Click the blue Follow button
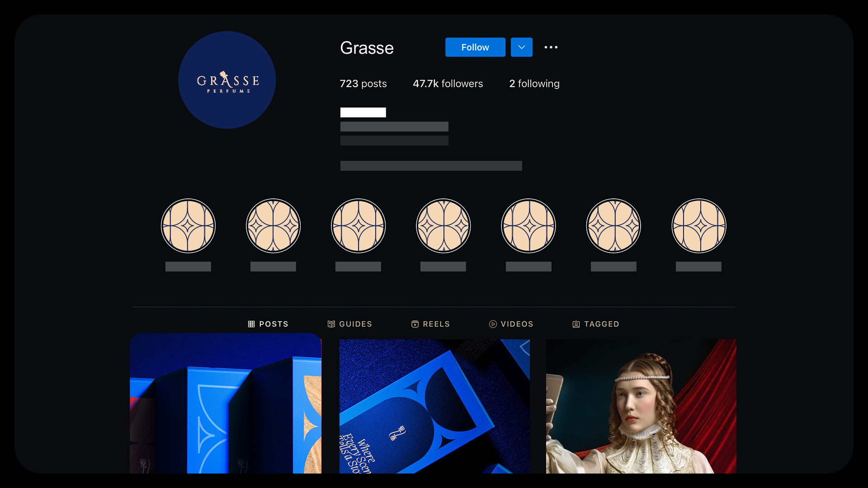 coord(475,47)
